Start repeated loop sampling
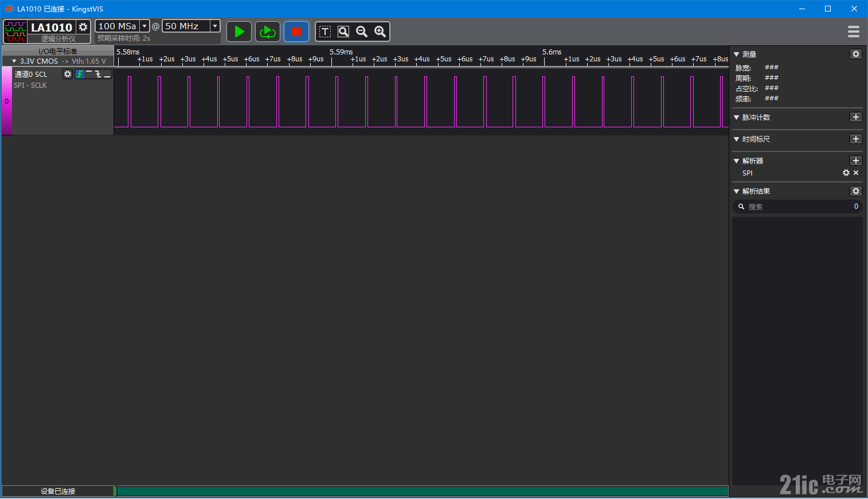 [268, 32]
